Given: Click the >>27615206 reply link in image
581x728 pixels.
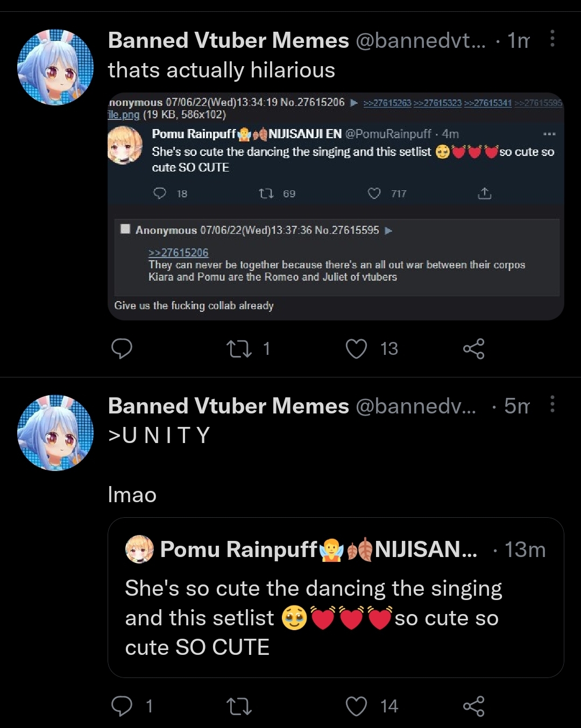Looking at the screenshot, I should coord(178,252).
